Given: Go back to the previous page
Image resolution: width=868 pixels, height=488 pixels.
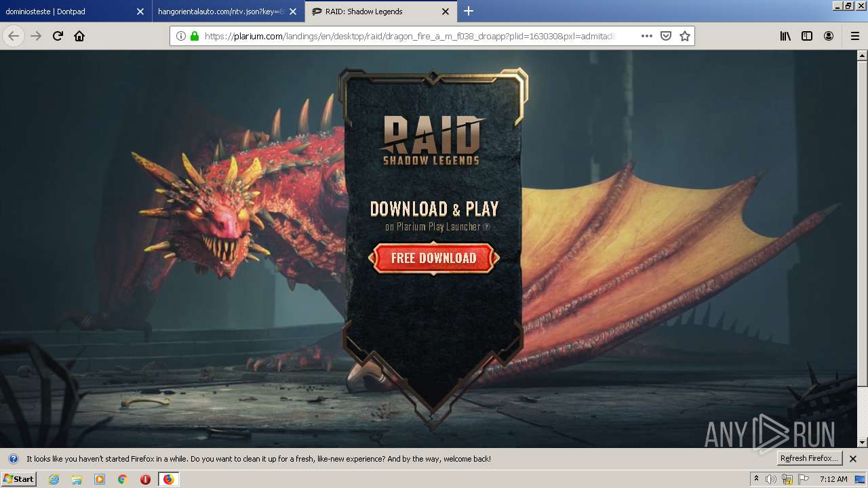Looking at the screenshot, I should click(14, 36).
